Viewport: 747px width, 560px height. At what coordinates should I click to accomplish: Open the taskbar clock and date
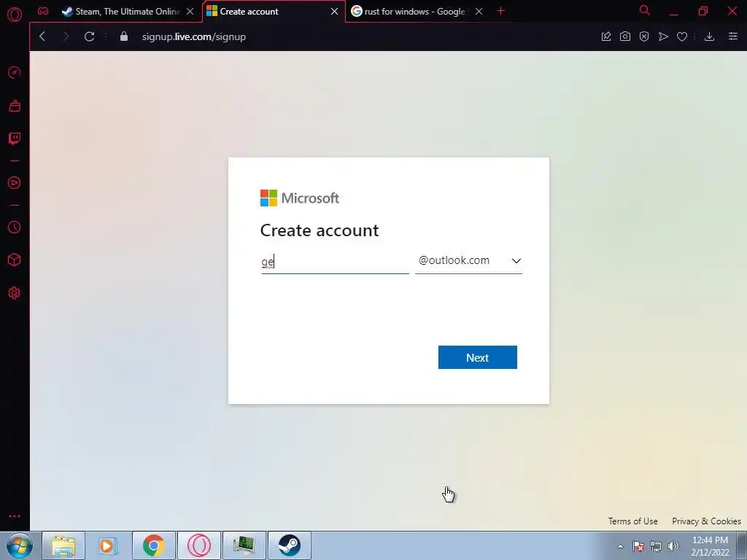[710, 546]
